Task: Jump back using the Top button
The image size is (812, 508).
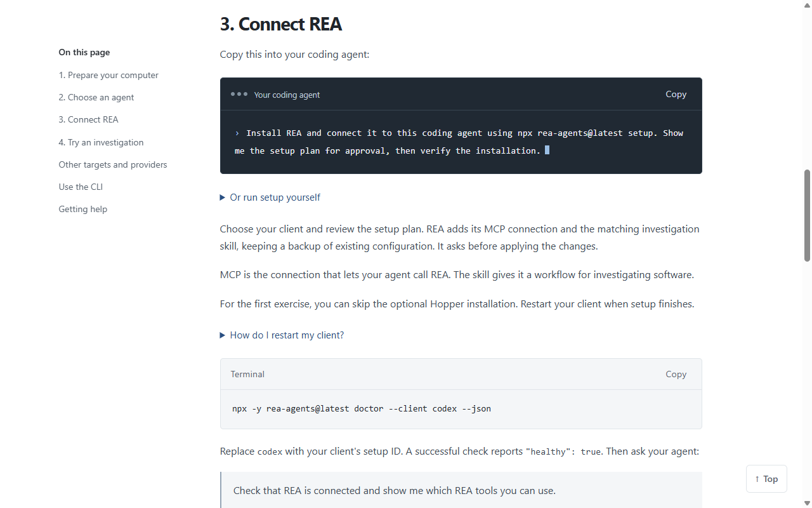Action: [x=766, y=479]
